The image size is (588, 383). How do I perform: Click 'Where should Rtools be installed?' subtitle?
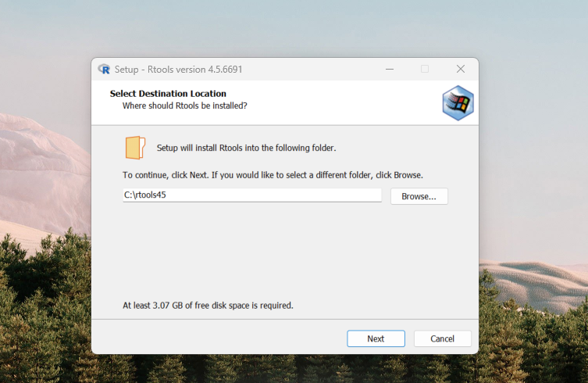(x=185, y=106)
